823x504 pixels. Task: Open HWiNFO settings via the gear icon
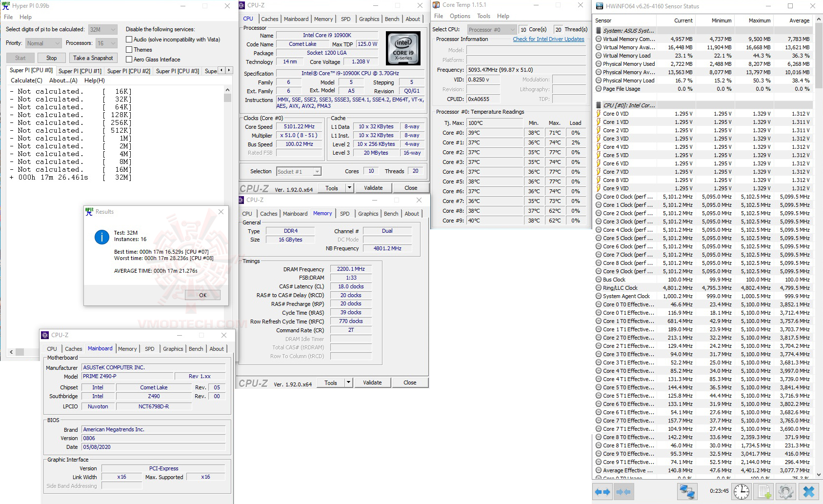point(785,492)
